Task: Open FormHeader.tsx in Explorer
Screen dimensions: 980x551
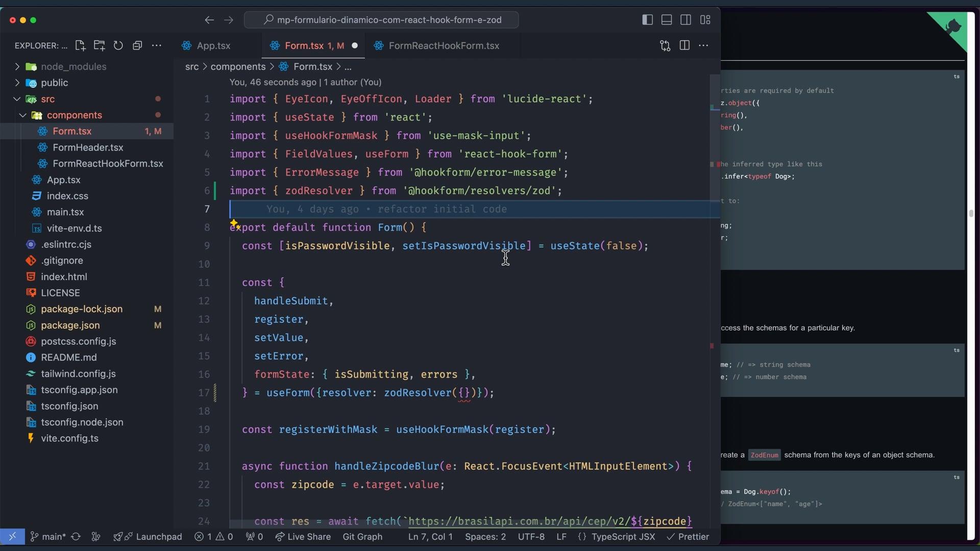Action: click(x=87, y=147)
